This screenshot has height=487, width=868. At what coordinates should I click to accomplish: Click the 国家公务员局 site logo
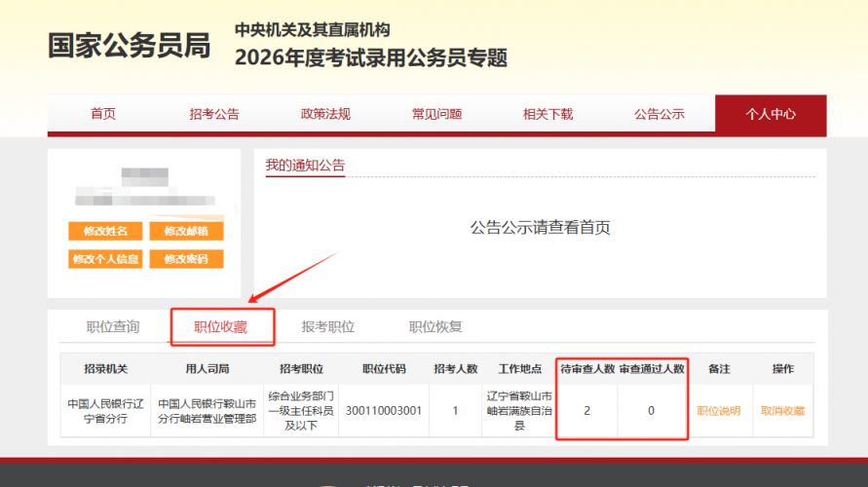pyautogui.click(x=130, y=46)
